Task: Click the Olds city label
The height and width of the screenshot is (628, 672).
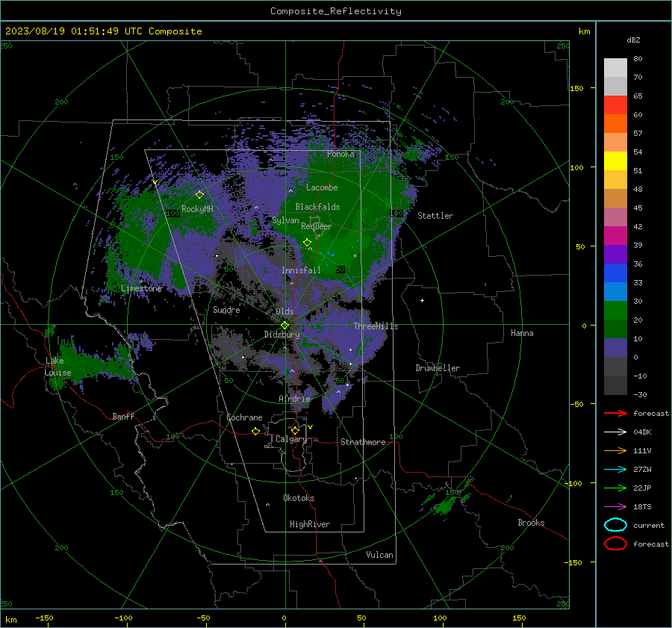Action: tap(284, 311)
